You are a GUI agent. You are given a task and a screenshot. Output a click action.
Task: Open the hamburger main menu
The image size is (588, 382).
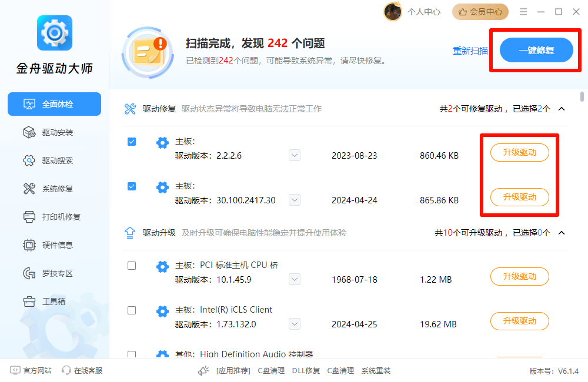(x=523, y=12)
